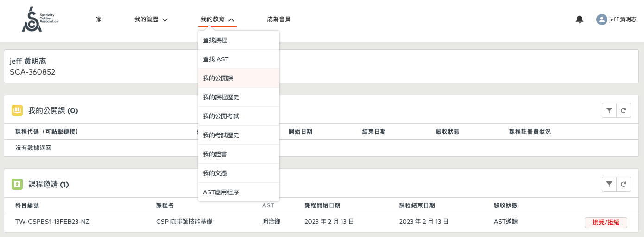Screen dimensions: 644x237
Task: Click the Specialty Coffee Association logo
Action: click(x=40, y=19)
